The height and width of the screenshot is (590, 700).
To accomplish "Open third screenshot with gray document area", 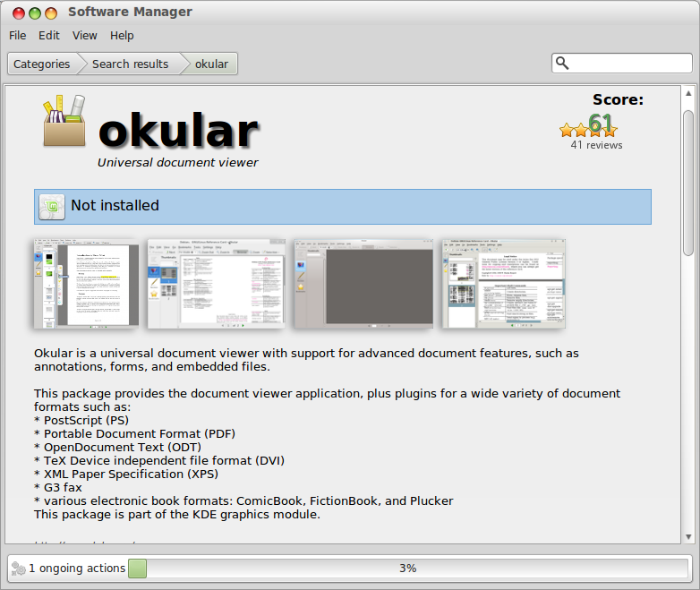I will [363, 283].
